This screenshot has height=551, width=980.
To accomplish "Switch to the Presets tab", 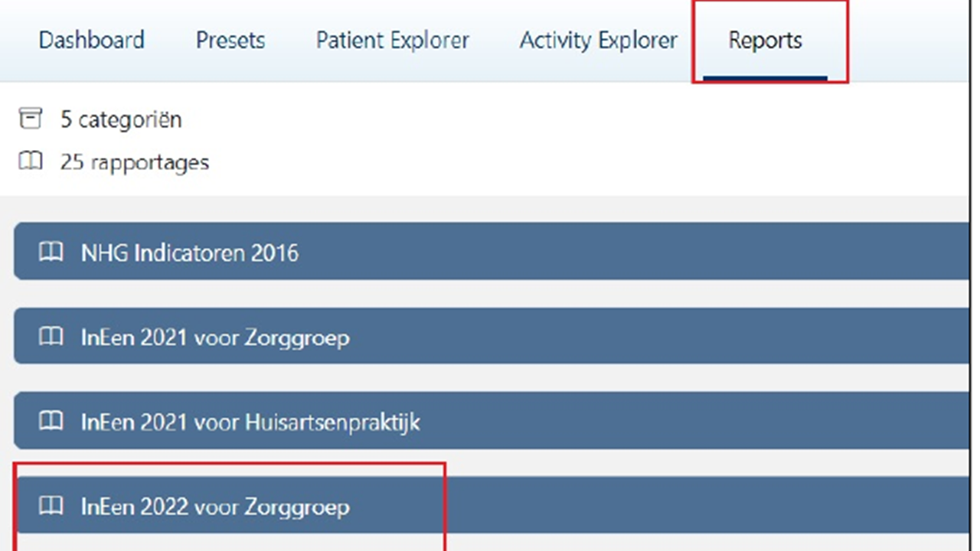I will (x=230, y=40).
